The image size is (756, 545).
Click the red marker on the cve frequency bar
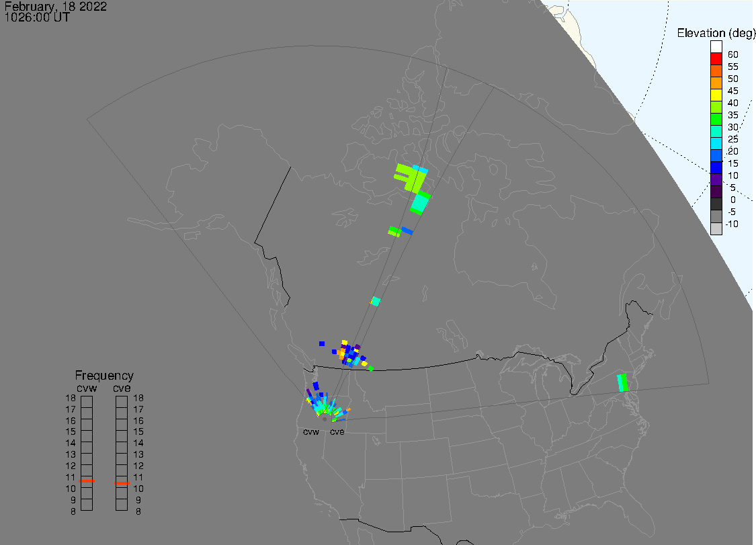point(122,483)
